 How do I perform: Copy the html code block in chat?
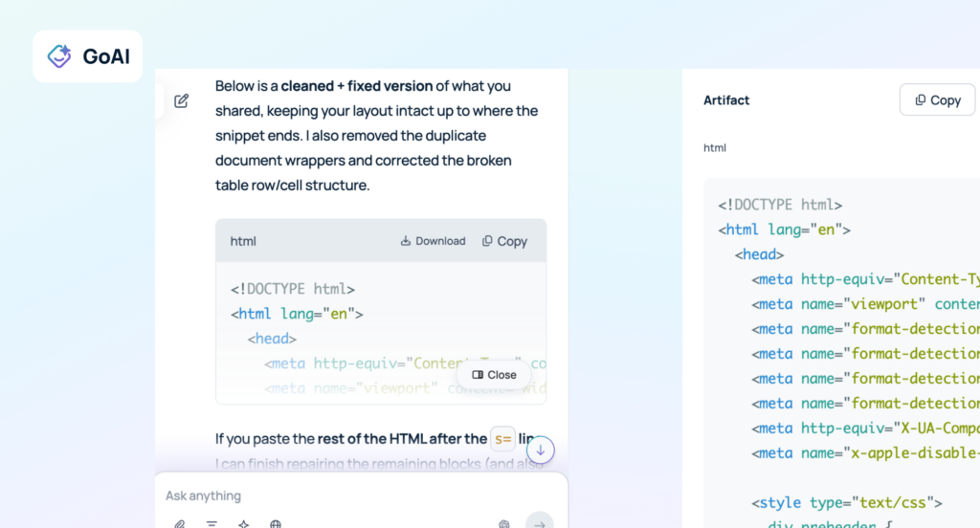click(x=504, y=241)
